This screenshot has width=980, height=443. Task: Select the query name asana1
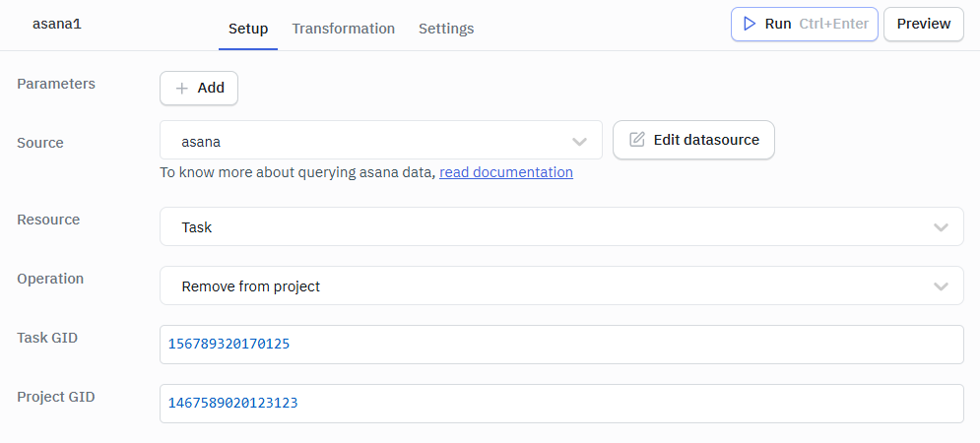tap(57, 25)
